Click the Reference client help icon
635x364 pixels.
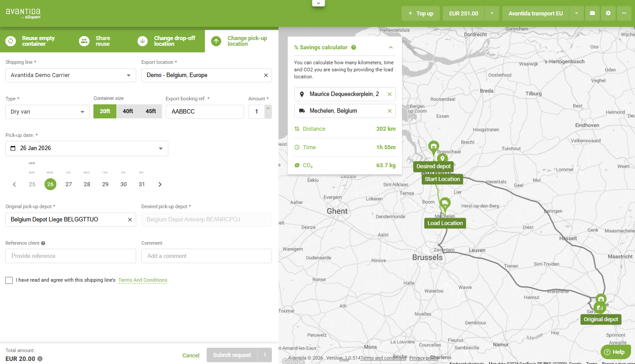coord(43,243)
